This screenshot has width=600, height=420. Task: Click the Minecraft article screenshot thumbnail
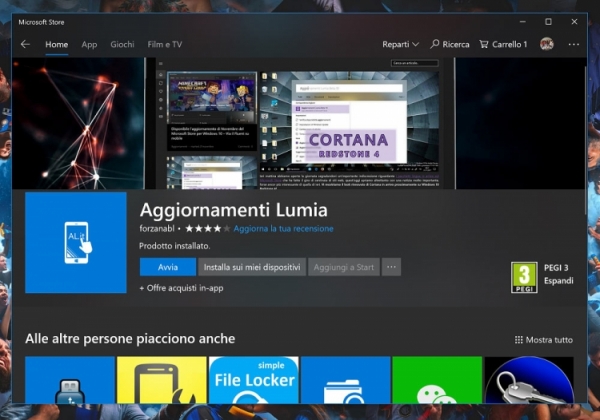pos(212,97)
